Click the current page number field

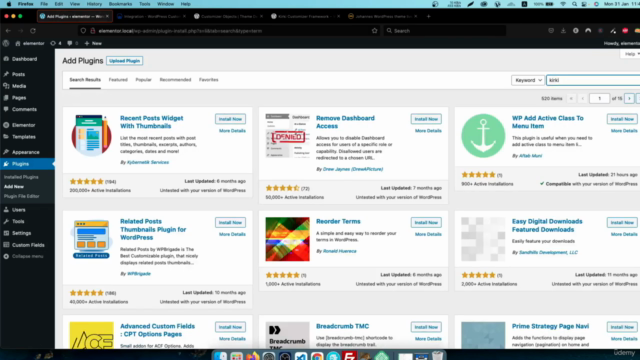point(599,98)
